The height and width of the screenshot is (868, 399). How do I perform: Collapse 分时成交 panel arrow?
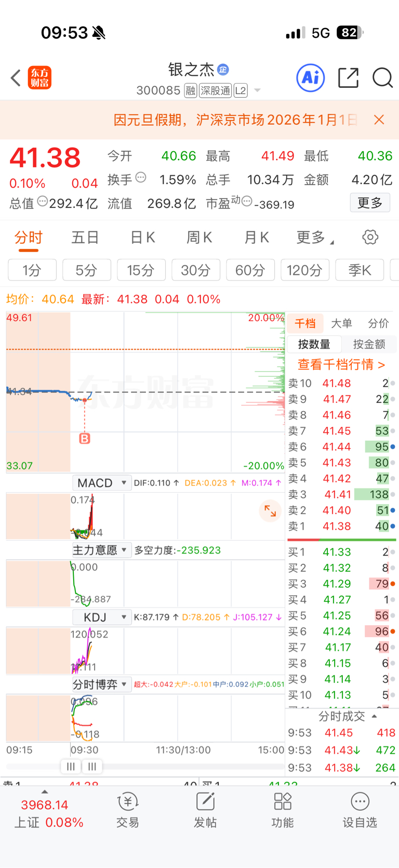(375, 716)
